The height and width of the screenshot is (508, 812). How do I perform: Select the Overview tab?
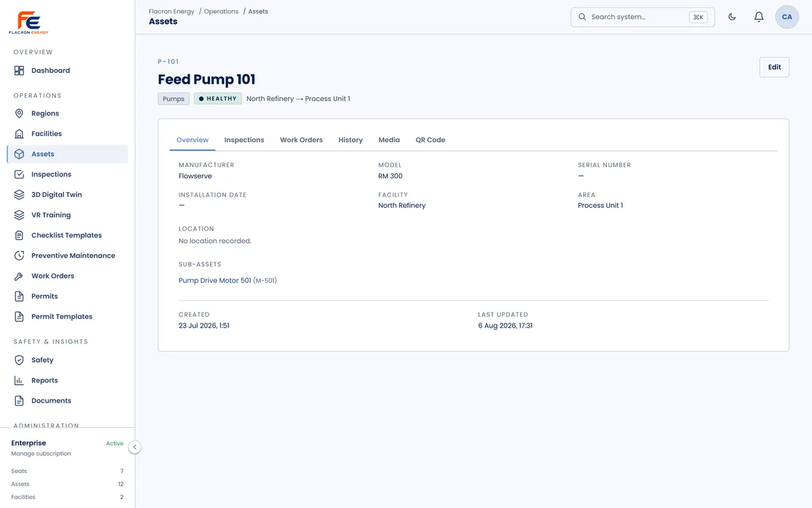click(x=193, y=140)
